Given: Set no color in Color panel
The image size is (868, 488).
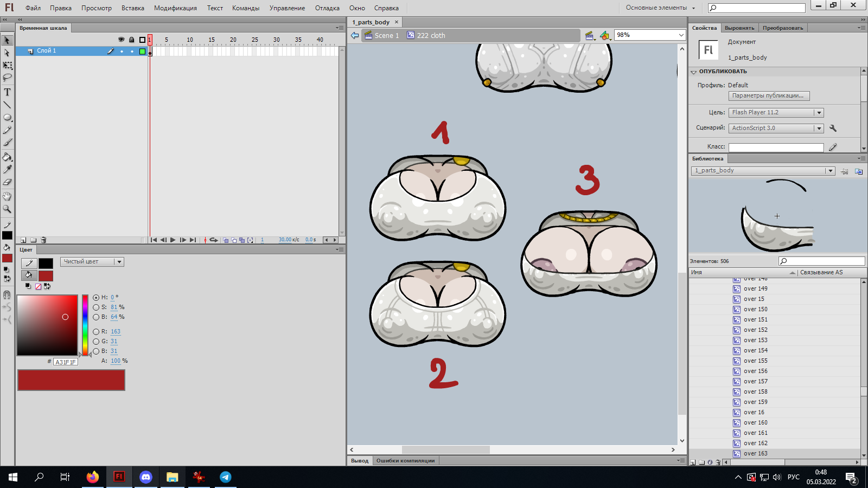Looking at the screenshot, I should pyautogui.click(x=38, y=286).
